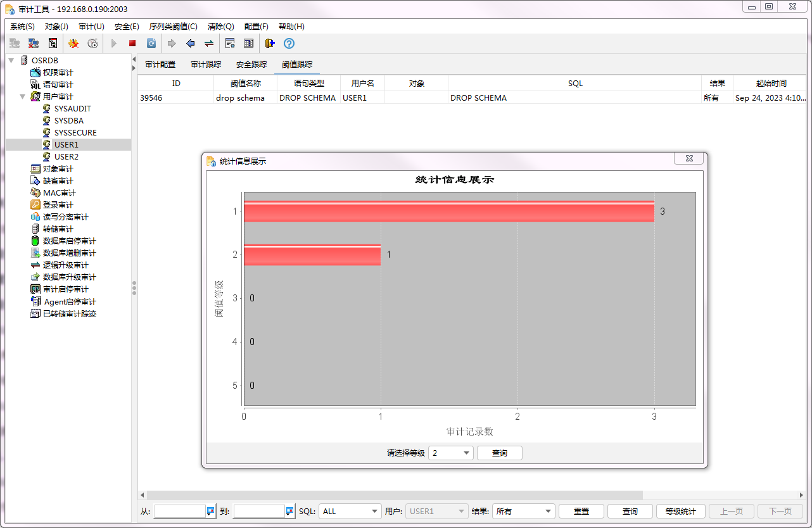Click the bidirectional swap arrows toolbar icon
This screenshot has height=528, width=812.
[208, 44]
